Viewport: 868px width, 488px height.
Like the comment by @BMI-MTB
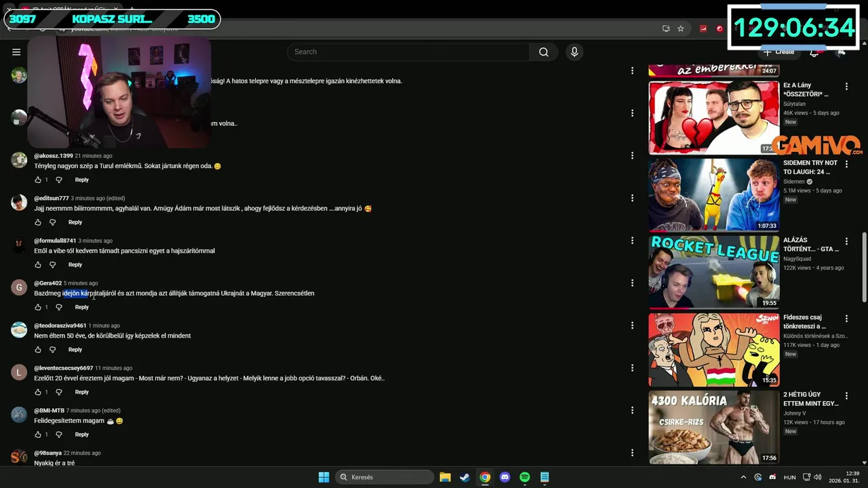tap(38, 434)
